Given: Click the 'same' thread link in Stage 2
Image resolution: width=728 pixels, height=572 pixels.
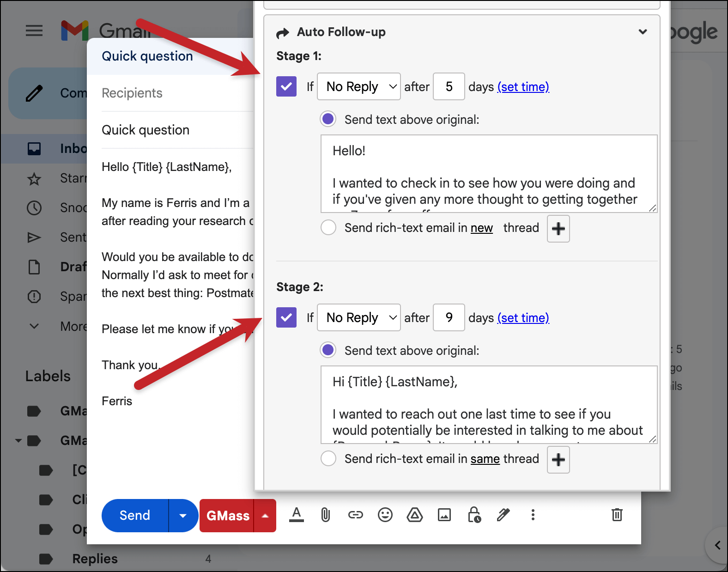Looking at the screenshot, I should pos(485,459).
